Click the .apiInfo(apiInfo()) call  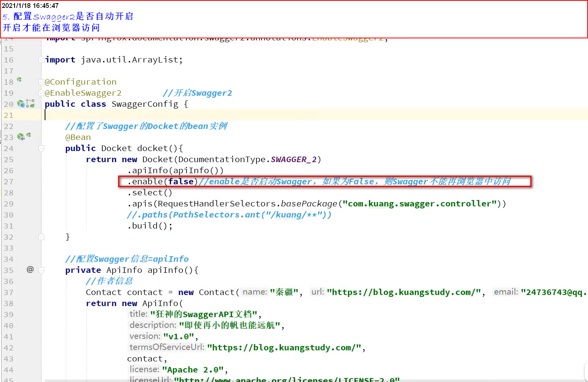click(175, 170)
